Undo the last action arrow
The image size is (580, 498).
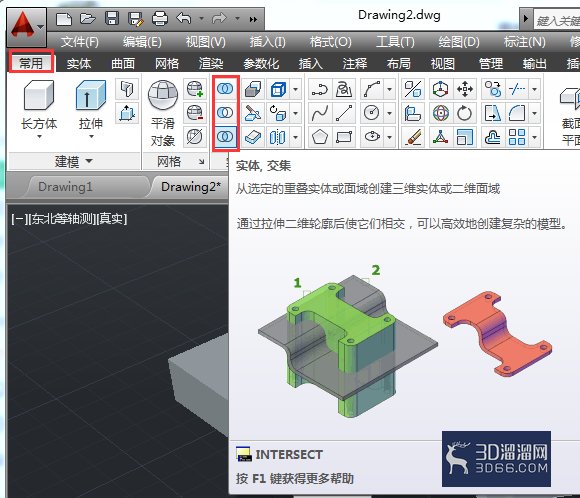[184, 18]
